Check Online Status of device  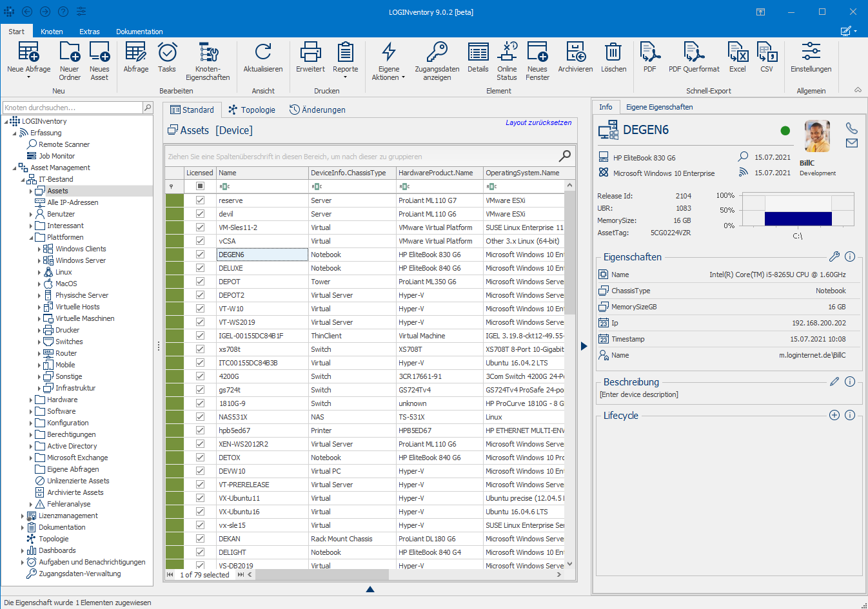(x=507, y=61)
